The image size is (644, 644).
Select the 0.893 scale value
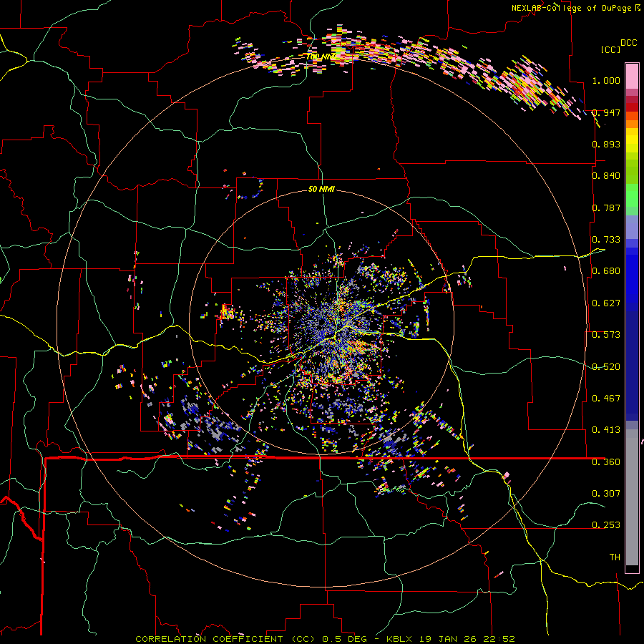coord(606,144)
